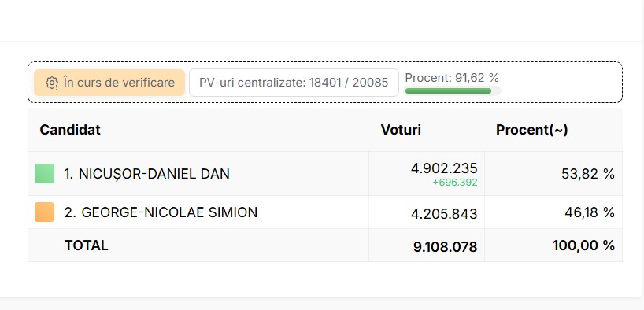
Task: Click the 4.902.235 votes value
Action: point(444,168)
